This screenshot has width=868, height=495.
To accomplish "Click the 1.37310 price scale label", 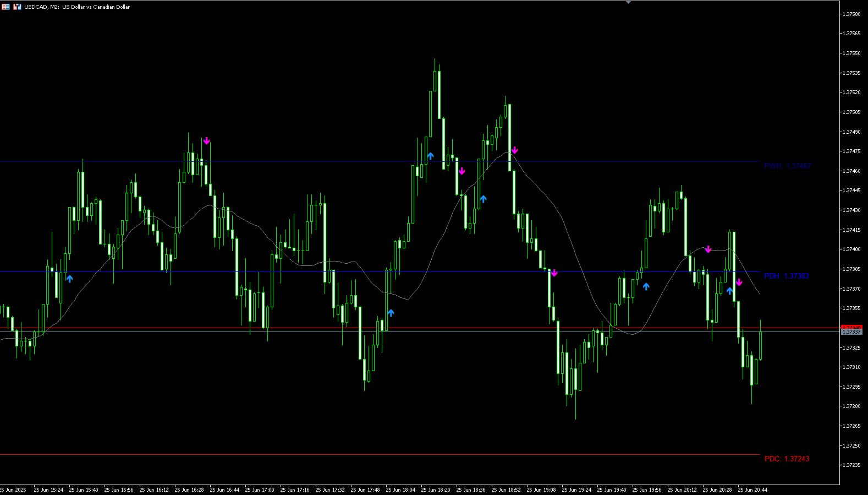I will (851, 367).
